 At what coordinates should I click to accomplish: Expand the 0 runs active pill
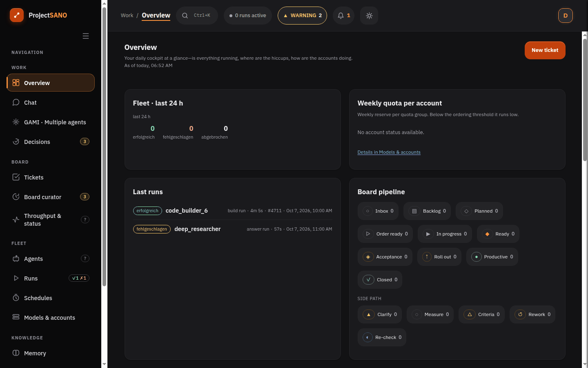(248, 16)
